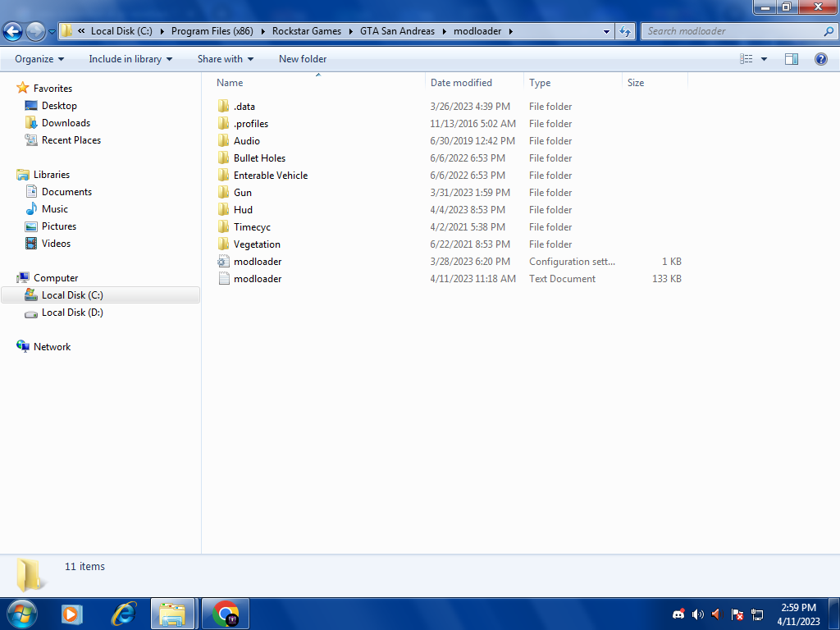Select the modloader configuration settings file icon
The image size is (840, 630).
223,261
